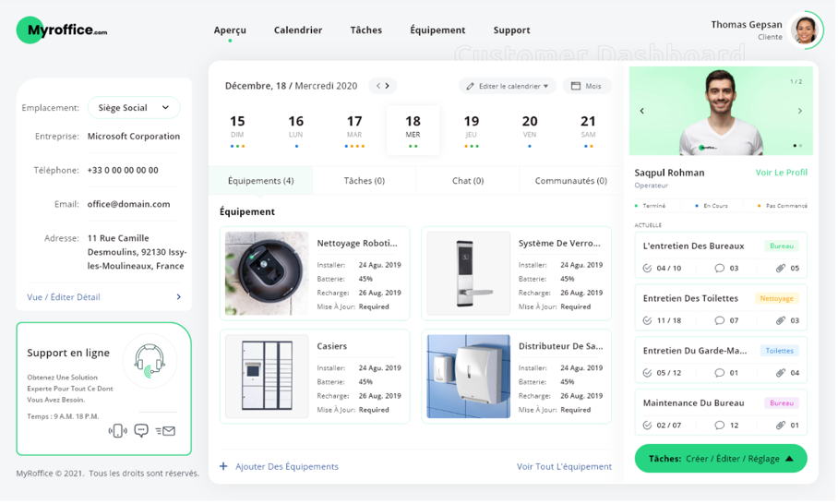This screenshot has height=504, width=838.
Task: Click the Myroffice.com logo
Action: [62, 30]
